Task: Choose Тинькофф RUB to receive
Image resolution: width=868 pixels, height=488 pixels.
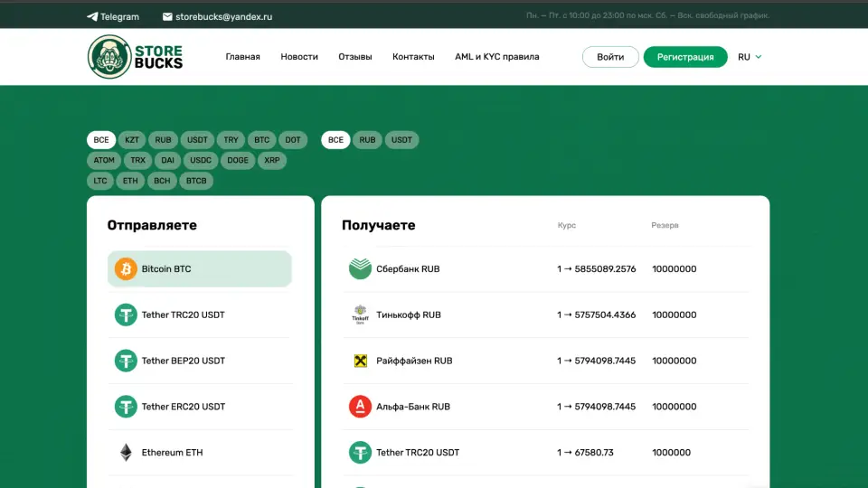Action: tap(545, 314)
